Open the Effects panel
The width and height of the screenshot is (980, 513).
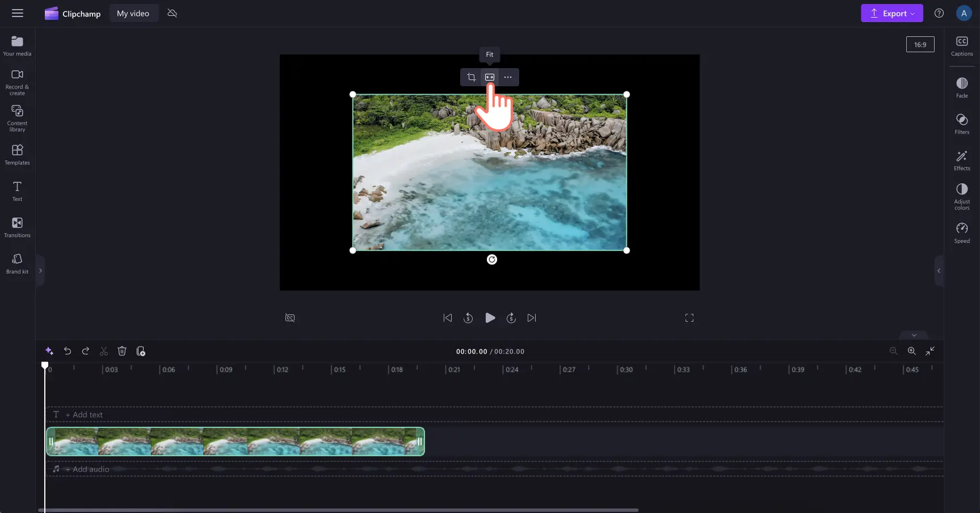962,160
